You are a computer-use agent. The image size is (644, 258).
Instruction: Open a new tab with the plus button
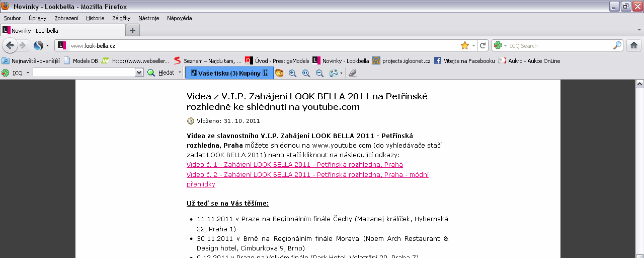(x=133, y=30)
